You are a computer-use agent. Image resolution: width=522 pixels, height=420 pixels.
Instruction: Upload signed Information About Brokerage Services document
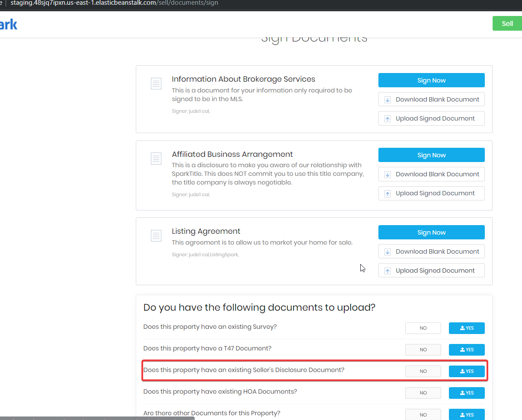pyautogui.click(x=431, y=118)
